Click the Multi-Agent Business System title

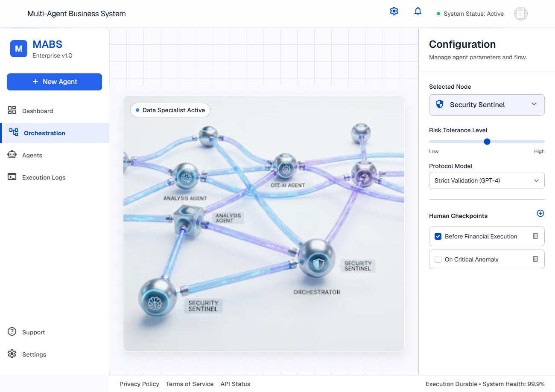tap(76, 14)
